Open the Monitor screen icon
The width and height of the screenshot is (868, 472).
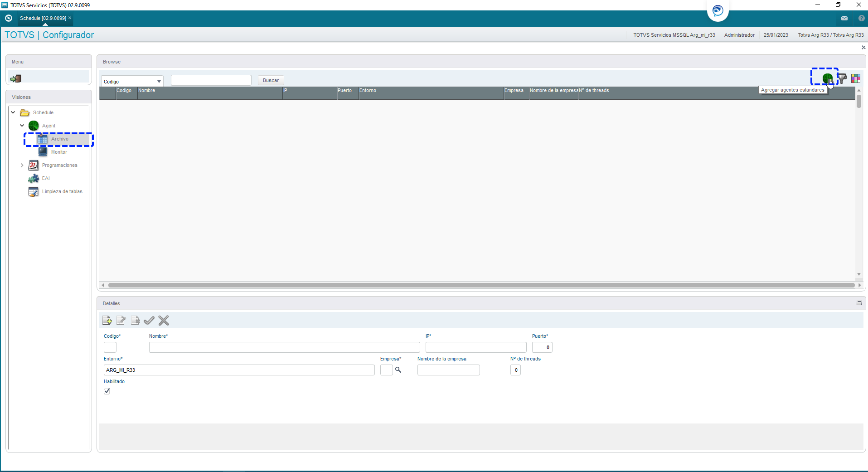click(x=43, y=152)
